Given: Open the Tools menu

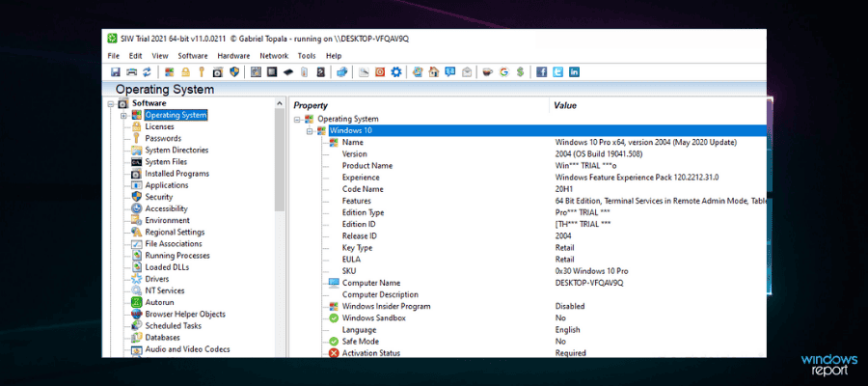Looking at the screenshot, I should (307, 56).
